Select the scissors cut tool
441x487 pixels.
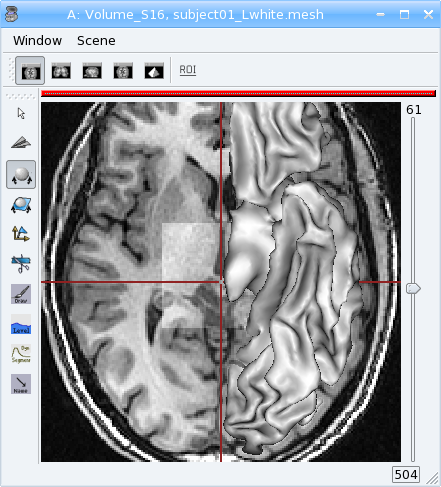click(21, 264)
